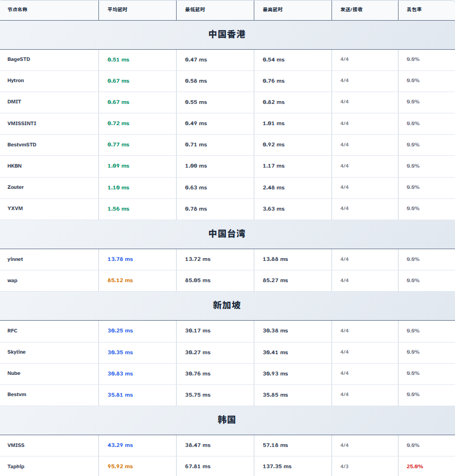This screenshot has height=476, width=455.
Task: Select the Skyline node name
Action: coord(17,352)
